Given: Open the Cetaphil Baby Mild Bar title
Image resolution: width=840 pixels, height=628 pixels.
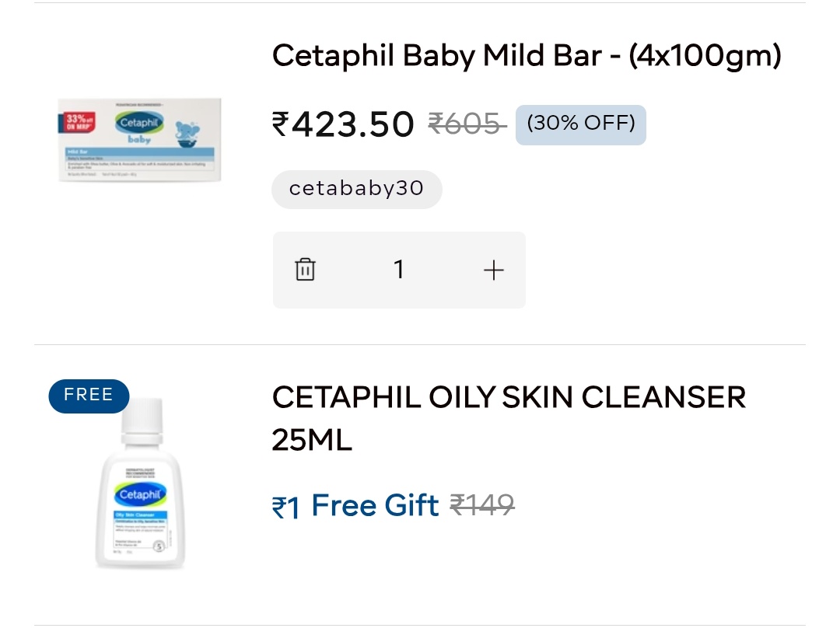Looking at the screenshot, I should pyautogui.click(x=527, y=56).
